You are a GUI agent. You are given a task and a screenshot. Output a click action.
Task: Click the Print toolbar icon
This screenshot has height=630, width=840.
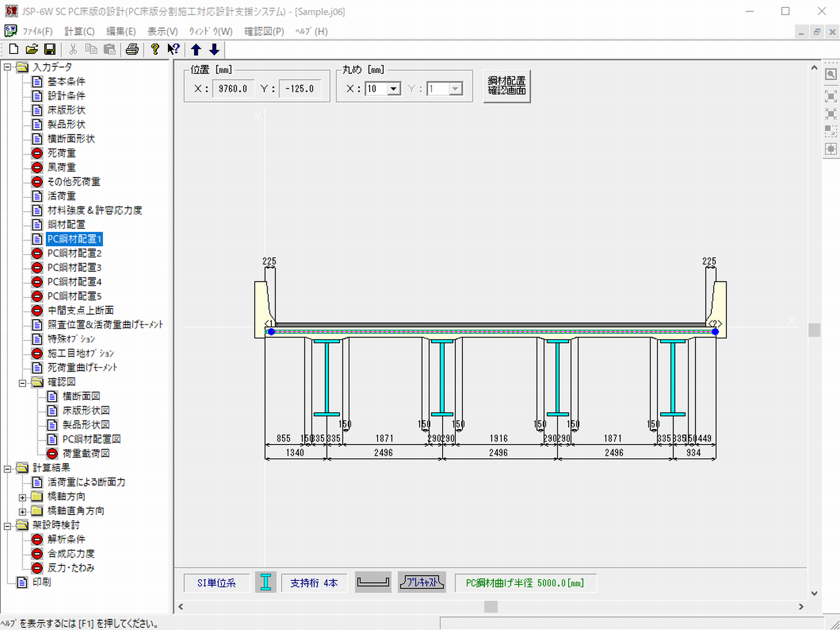pyautogui.click(x=132, y=49)
